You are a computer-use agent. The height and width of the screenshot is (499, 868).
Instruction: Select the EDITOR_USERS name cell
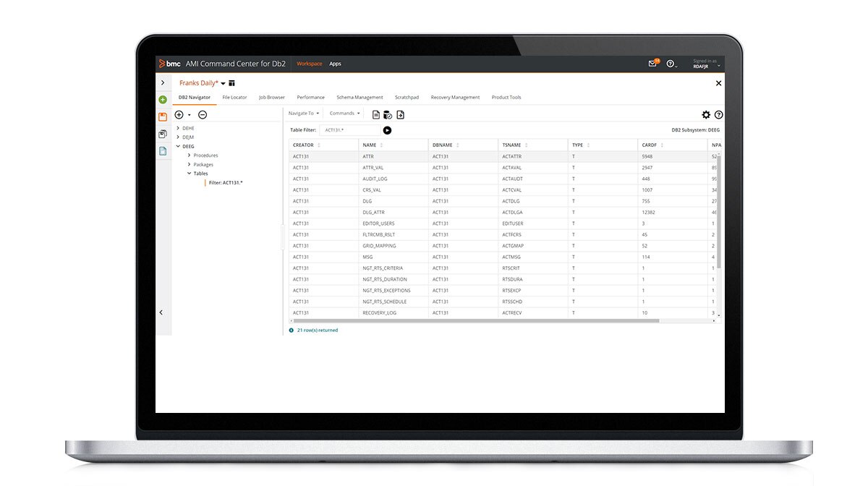[394, 223]
